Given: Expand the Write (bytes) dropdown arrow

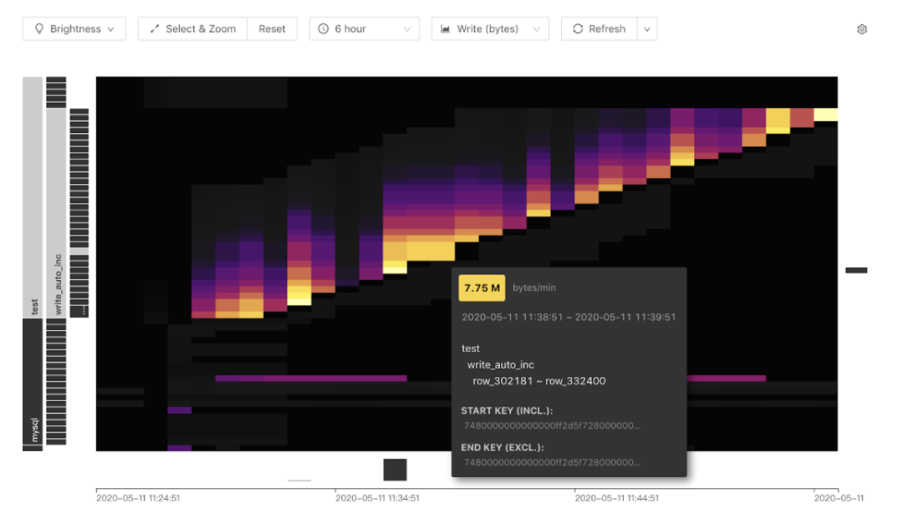Looking at the screenshot, I should (536, 29).
